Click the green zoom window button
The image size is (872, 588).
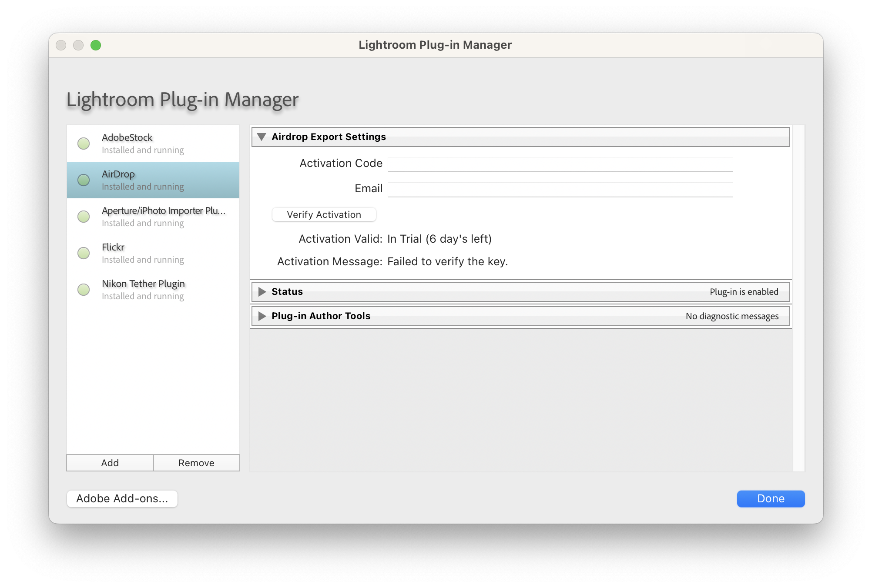(96, 45)
